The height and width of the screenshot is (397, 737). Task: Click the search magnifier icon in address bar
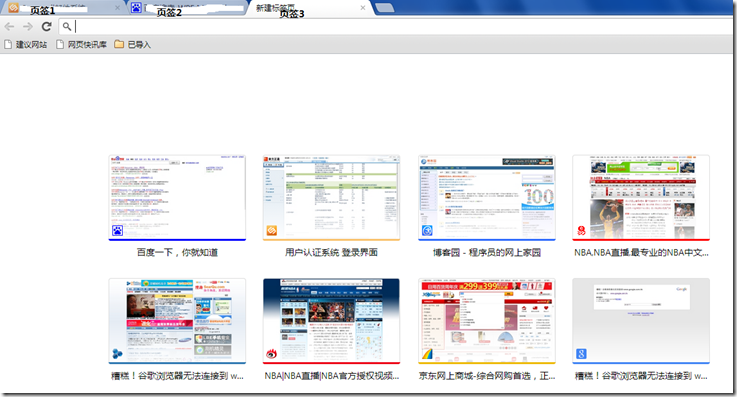tap(67, 27)
